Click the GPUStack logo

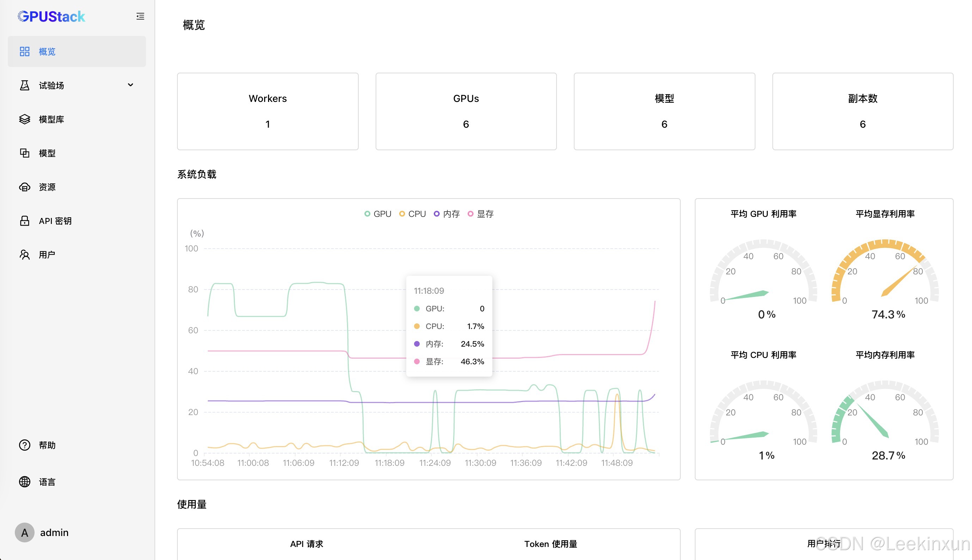coord(51,17)
